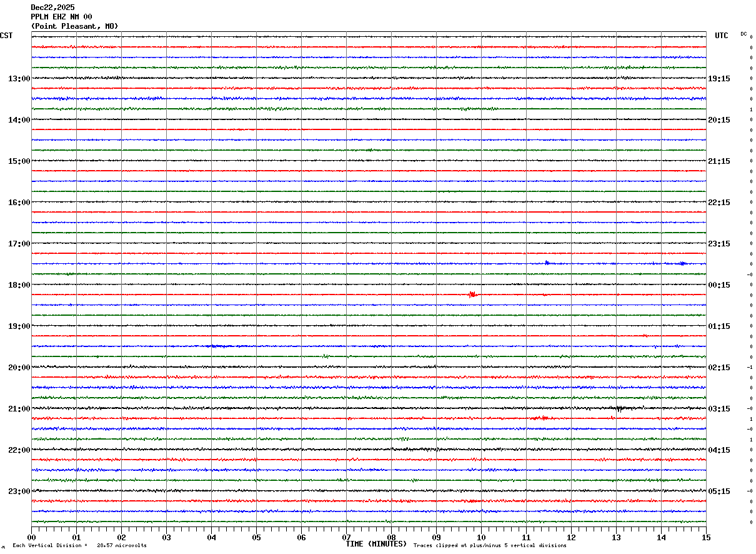
Task: Click the Traces clipped at plus/minus 5 note
Action: [490, 546]
